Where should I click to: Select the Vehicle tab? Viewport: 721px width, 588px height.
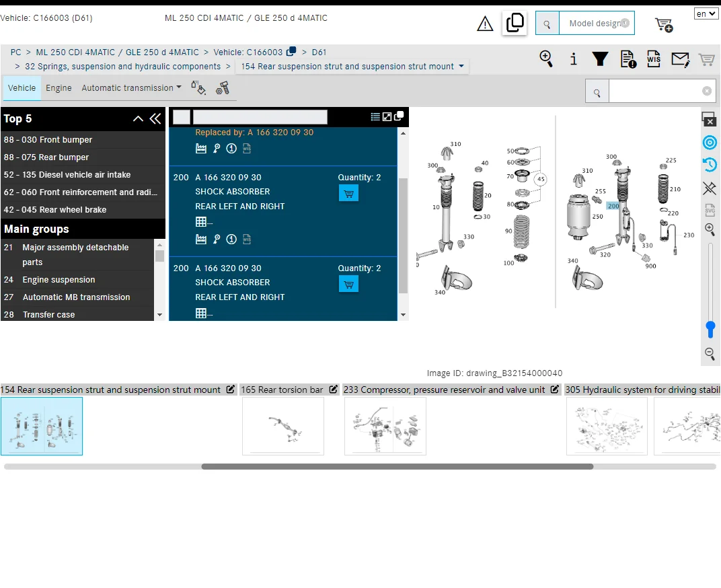click(x=22, y=88)
